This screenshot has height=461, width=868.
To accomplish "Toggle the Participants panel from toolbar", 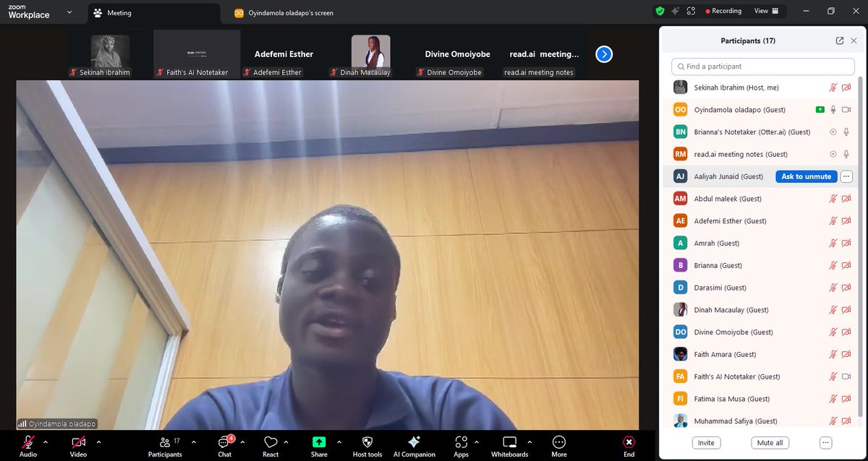I will [165, 445].
